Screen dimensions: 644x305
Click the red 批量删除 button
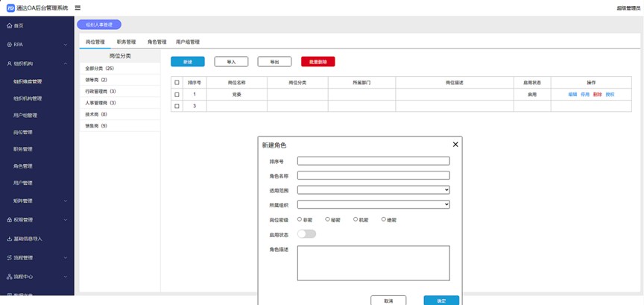[318, 62]
